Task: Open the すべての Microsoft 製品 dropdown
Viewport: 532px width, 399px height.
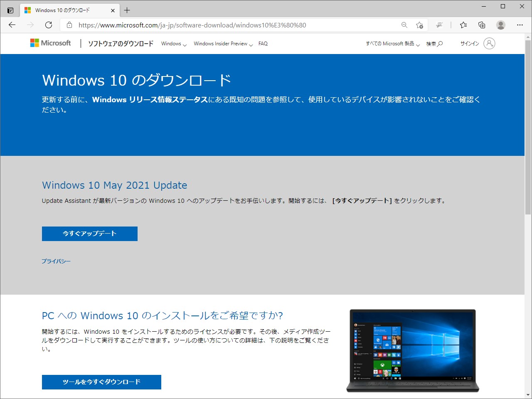Action: 392,43
